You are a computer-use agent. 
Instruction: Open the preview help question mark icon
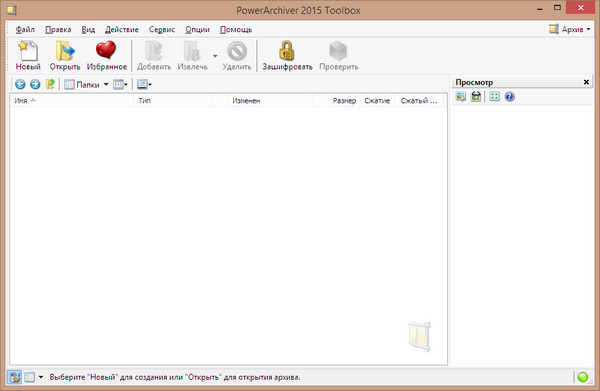coord(509,96)
